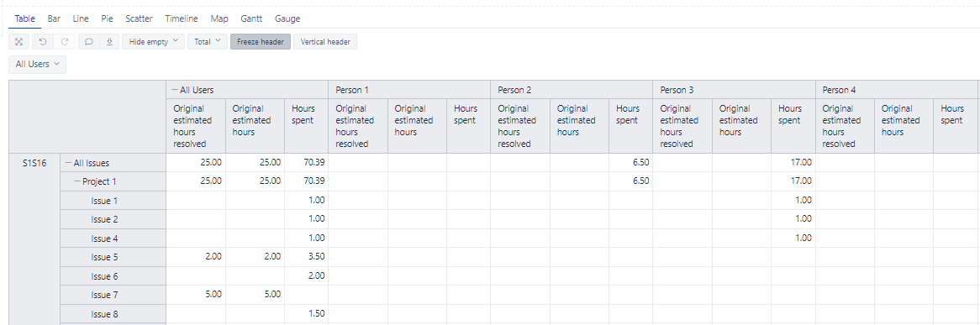Viewport: 980px width, 325px height.
Task: Click Person 3 hours cell for Issue 4
Action: [x=793, y=239]
